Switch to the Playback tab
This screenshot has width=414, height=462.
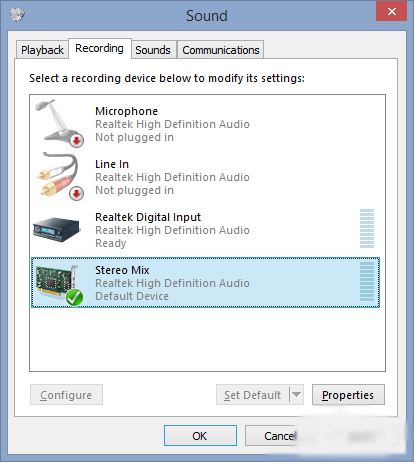pos(42,50)
